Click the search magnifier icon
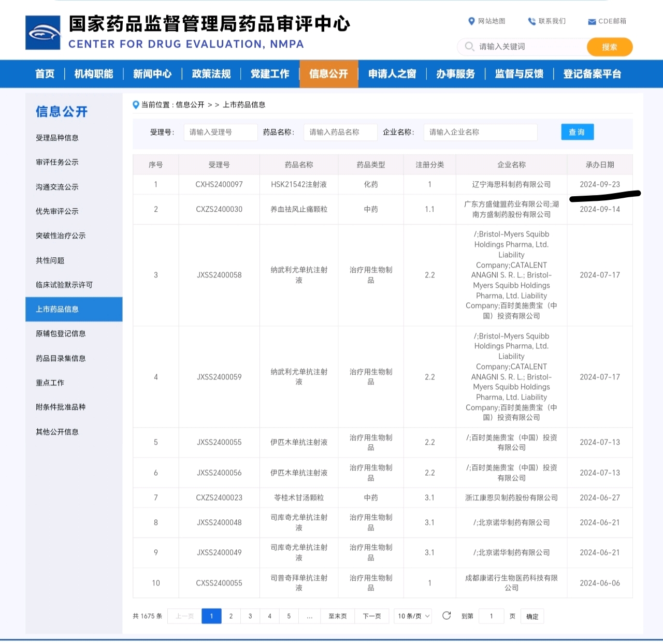The height and width of the screenshot is (644, 663). tap(469, 47)
